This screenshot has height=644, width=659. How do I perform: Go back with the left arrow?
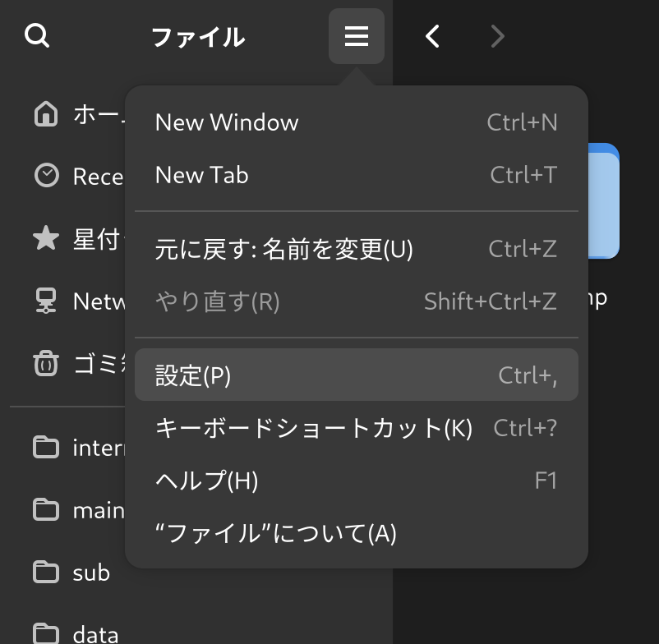tap(432, 36)
